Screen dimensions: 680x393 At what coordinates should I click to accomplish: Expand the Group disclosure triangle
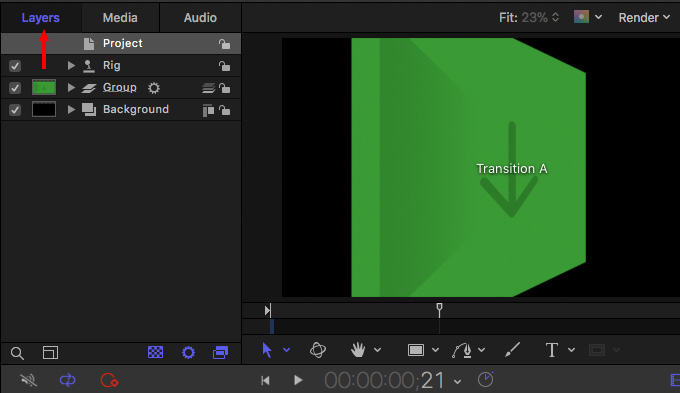pyautogui.click(x=71, y=88)
